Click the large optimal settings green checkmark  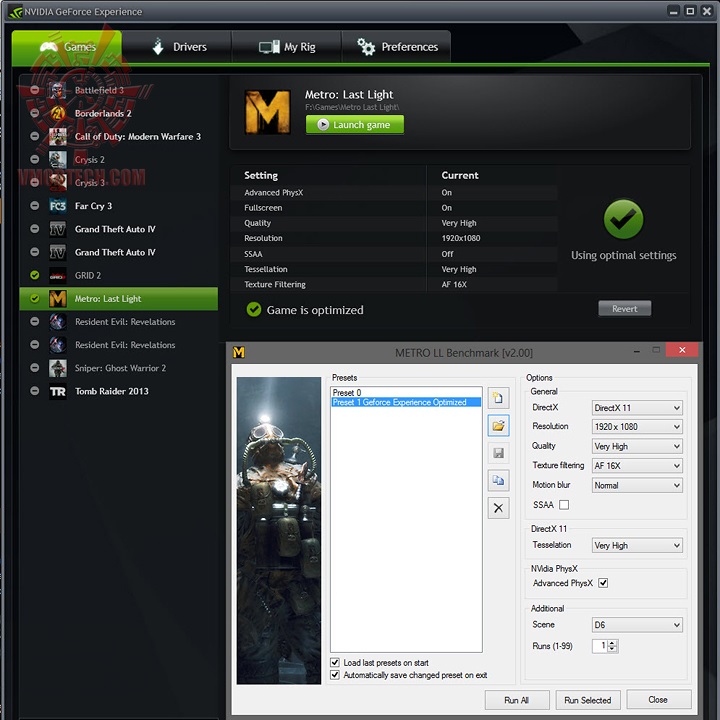point(623,219)
